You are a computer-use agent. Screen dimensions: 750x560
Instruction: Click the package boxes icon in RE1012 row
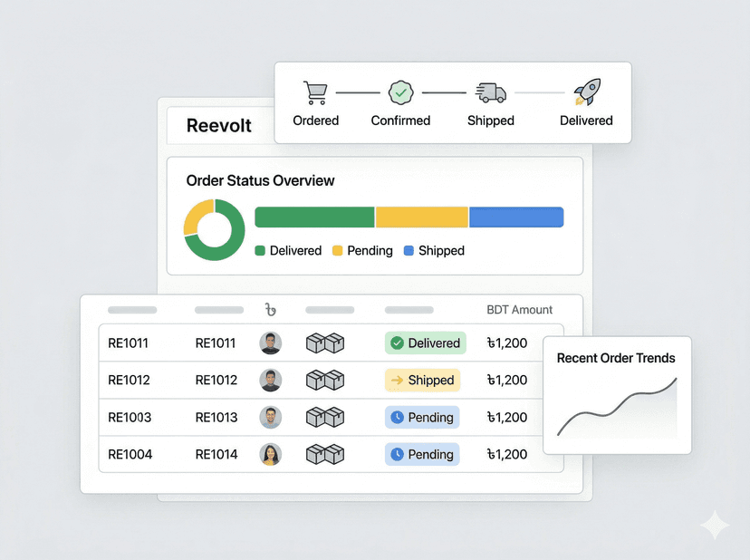click(x=325, y=380)
